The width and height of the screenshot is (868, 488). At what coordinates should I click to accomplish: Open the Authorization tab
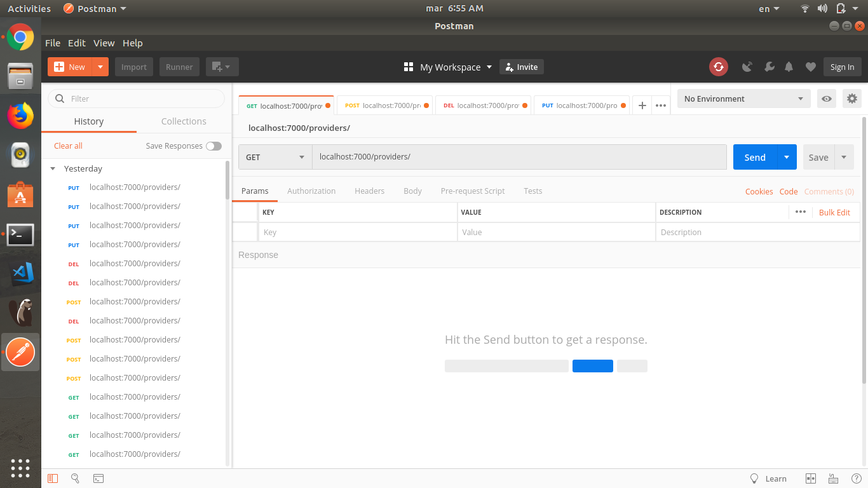pyautogui.click(x=311, y=191)
